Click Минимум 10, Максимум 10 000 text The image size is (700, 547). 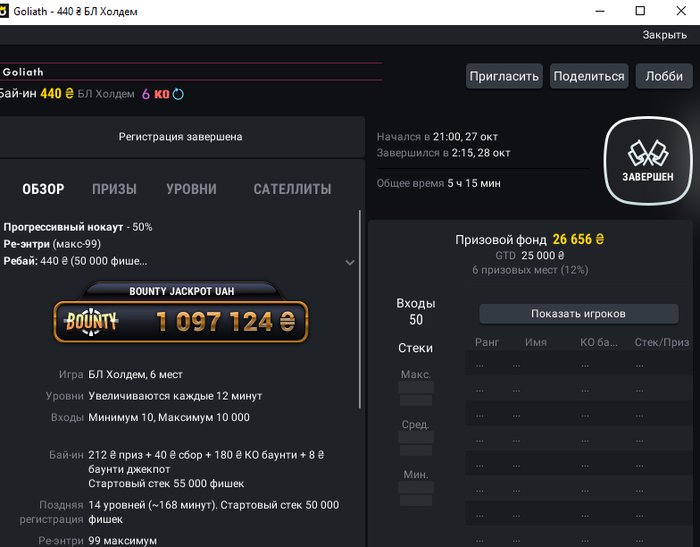pyautogui.click(x=169, y=417)
